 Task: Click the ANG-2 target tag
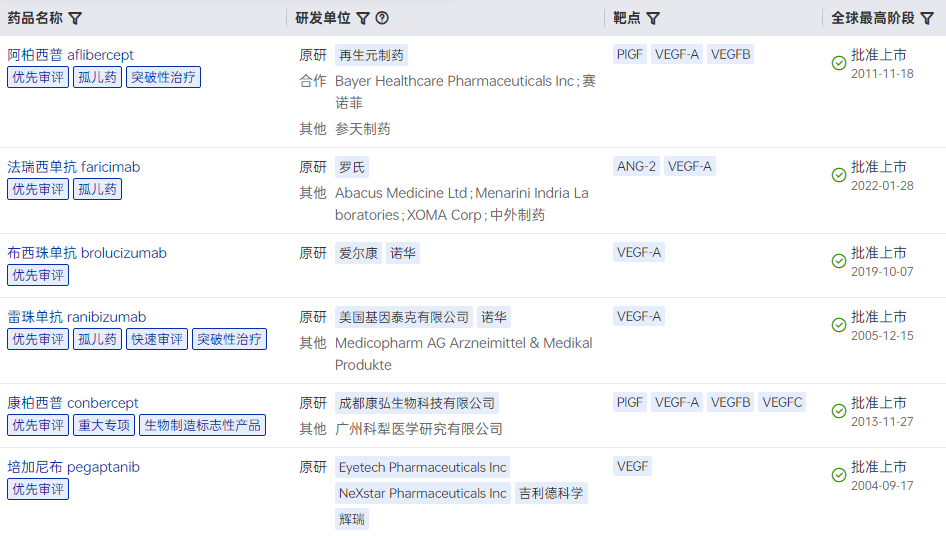point(637,167)
